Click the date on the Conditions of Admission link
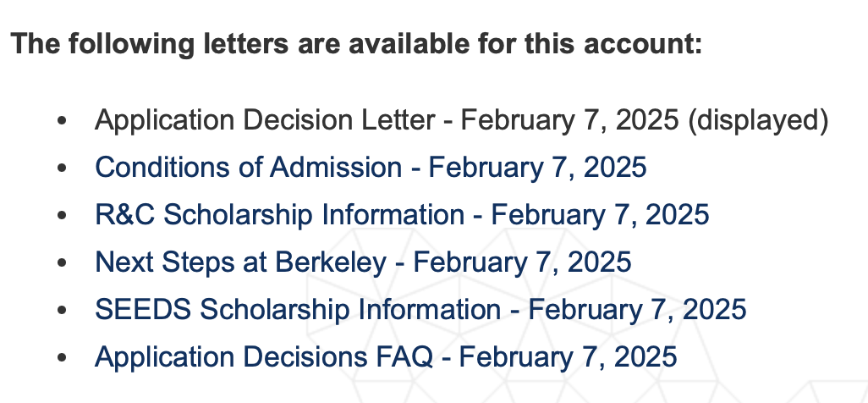868x403 pixels. [x=537, y=168]
